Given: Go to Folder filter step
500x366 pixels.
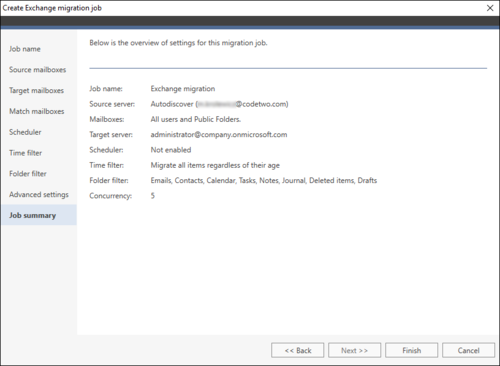Looking at the screenshot, I should point(28,174).
